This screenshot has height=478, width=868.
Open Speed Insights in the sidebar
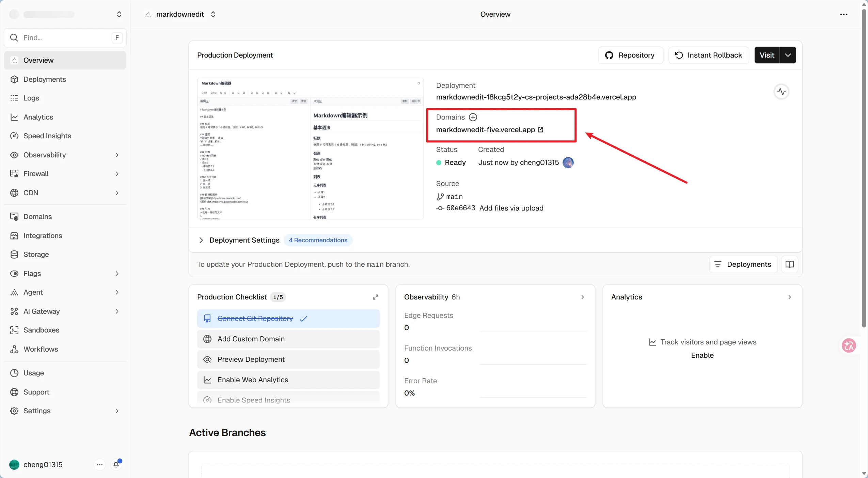pos(47,136)
